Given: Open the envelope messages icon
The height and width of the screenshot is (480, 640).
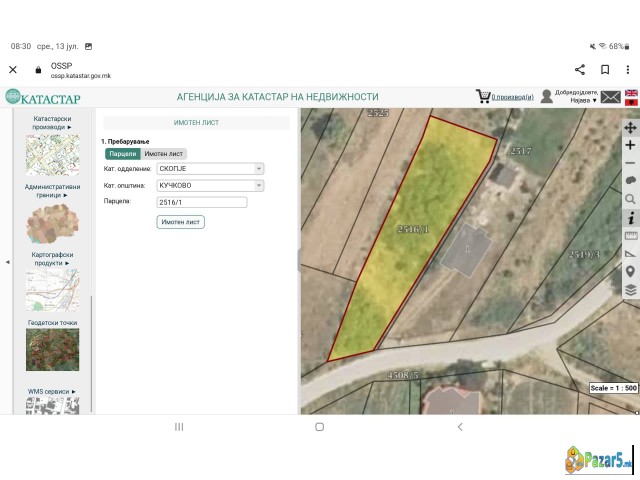Looking at the screenshot, I should [x=610, y=96].
